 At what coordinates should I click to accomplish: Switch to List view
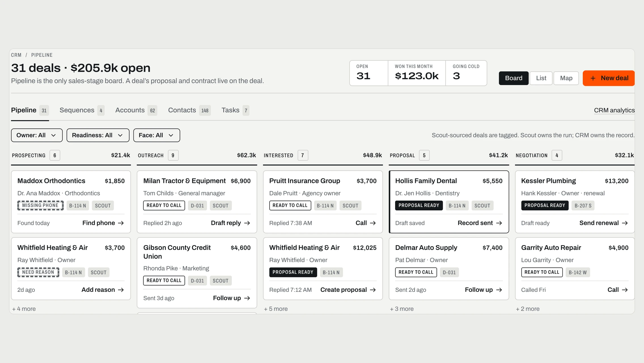point(541,78)
